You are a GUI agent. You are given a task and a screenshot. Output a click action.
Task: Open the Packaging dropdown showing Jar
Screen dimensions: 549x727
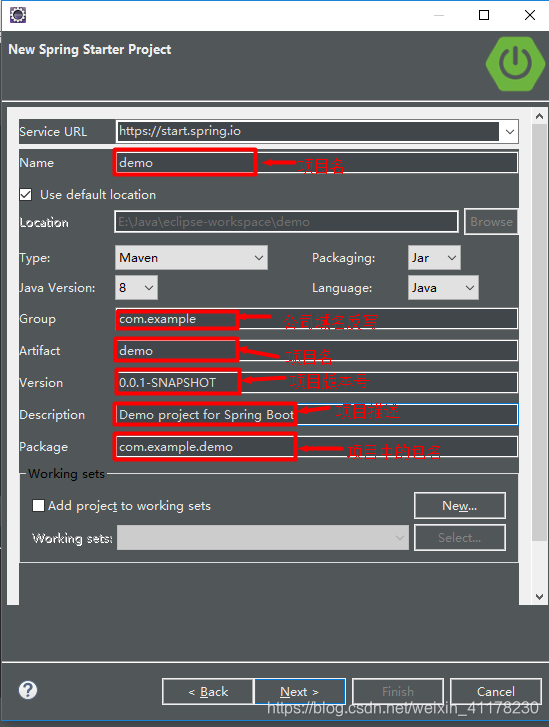(x=434, y=257)
